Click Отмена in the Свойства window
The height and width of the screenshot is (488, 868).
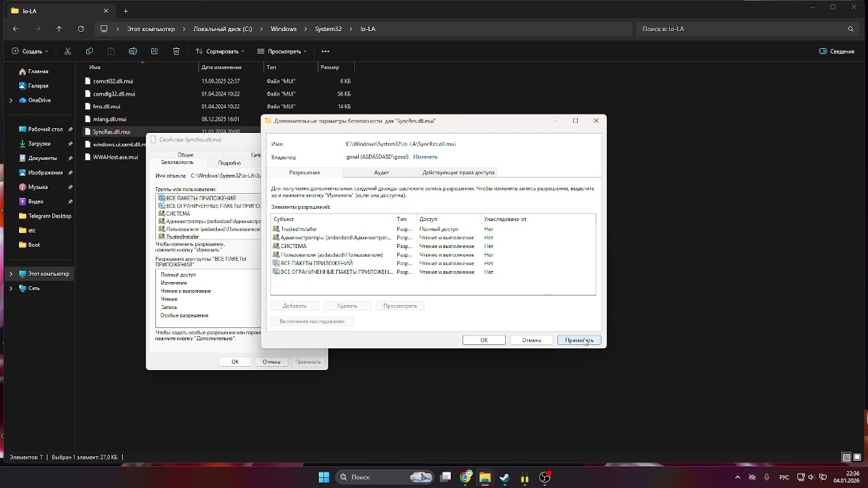272,362
